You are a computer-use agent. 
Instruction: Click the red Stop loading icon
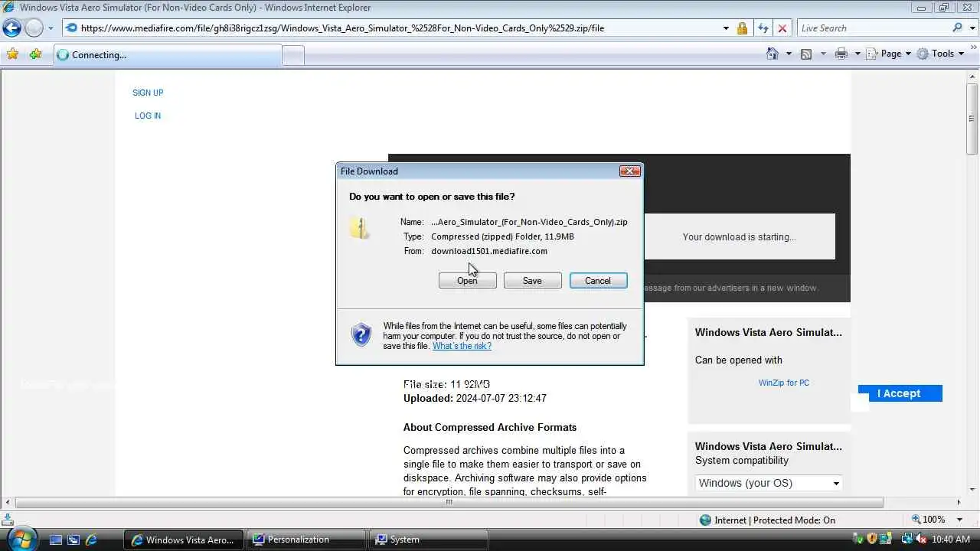click(782, 28)
